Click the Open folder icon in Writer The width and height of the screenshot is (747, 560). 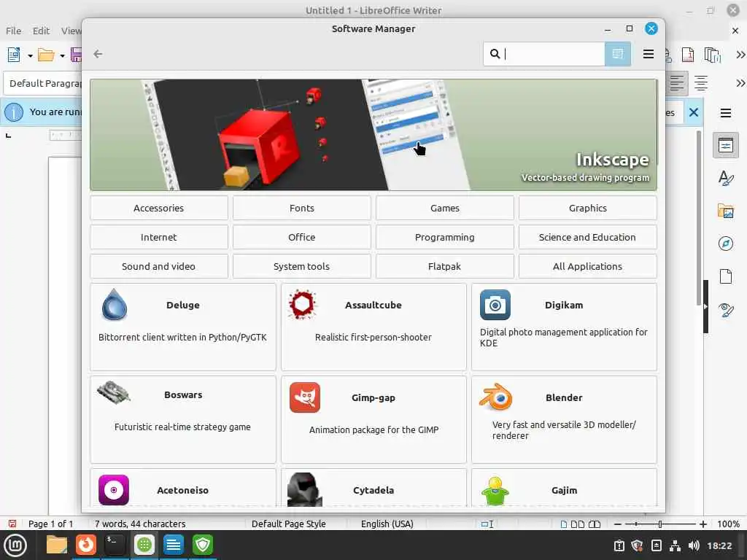[x=46, y=55]
